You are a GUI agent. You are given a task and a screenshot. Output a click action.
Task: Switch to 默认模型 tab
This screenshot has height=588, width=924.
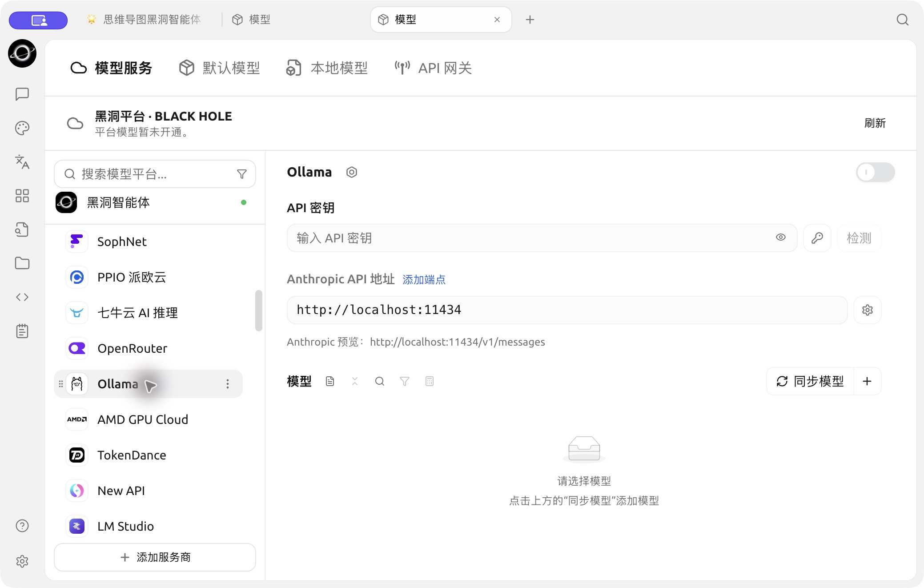coord(219,68)
